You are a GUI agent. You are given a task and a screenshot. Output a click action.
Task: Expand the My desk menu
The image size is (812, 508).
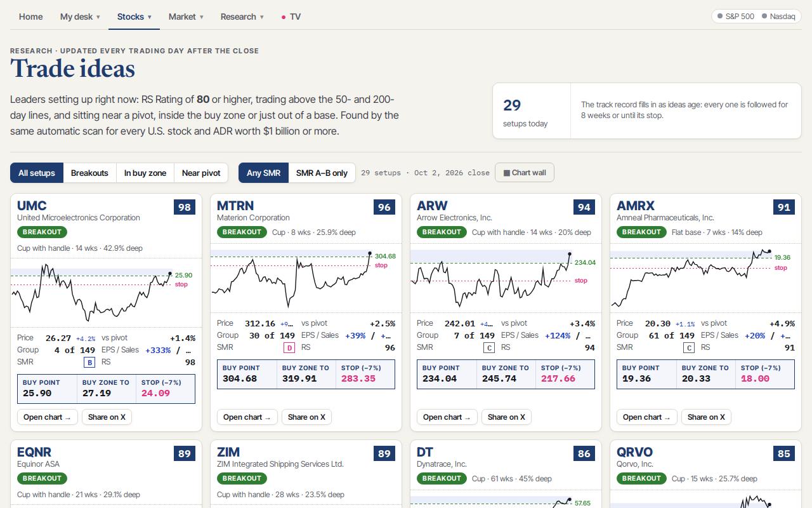pyautogui.click(x=80, y=17)
